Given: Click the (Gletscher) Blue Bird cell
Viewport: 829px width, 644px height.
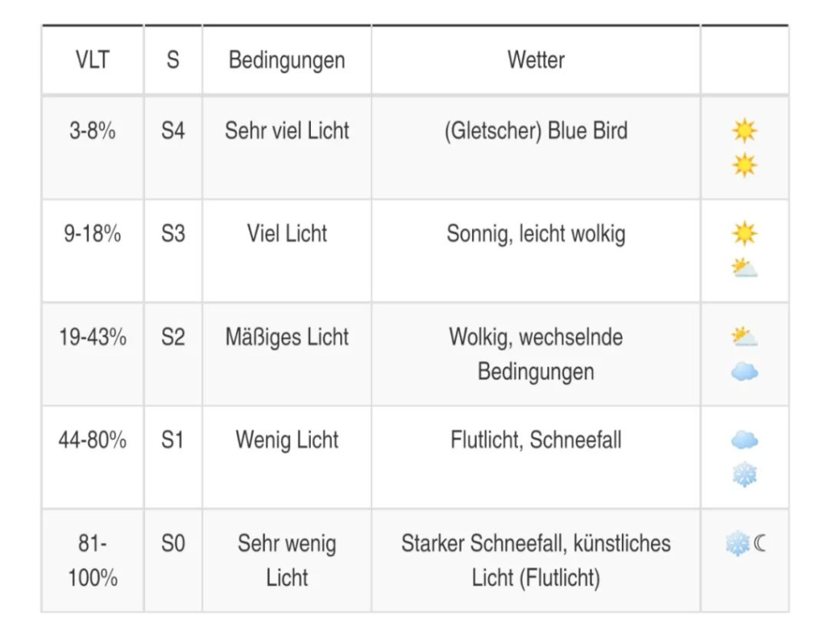Looking at the screenshot, I should click(x=536, y=148).
